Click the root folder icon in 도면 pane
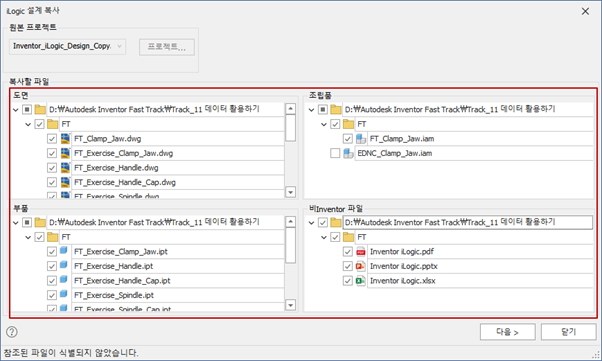Image resolution: width=602 pixels, height=361 pixels. coord(40,109)
